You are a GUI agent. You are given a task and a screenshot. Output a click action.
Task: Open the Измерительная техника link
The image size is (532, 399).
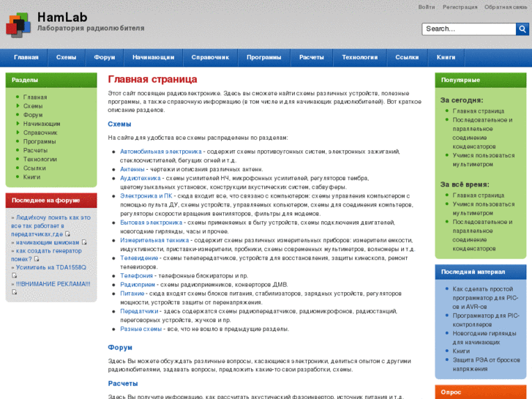(x=154, y=240)
